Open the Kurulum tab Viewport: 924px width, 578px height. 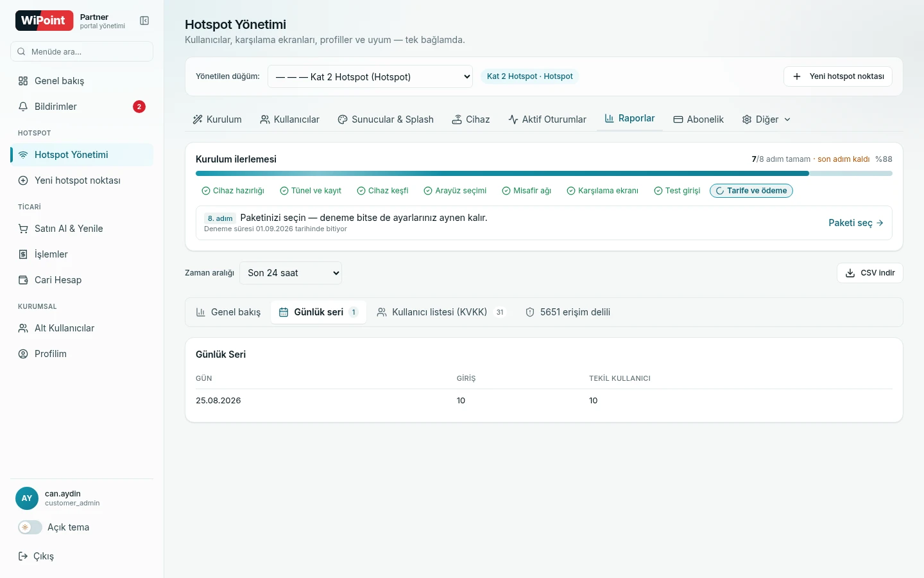coord(217,119)
